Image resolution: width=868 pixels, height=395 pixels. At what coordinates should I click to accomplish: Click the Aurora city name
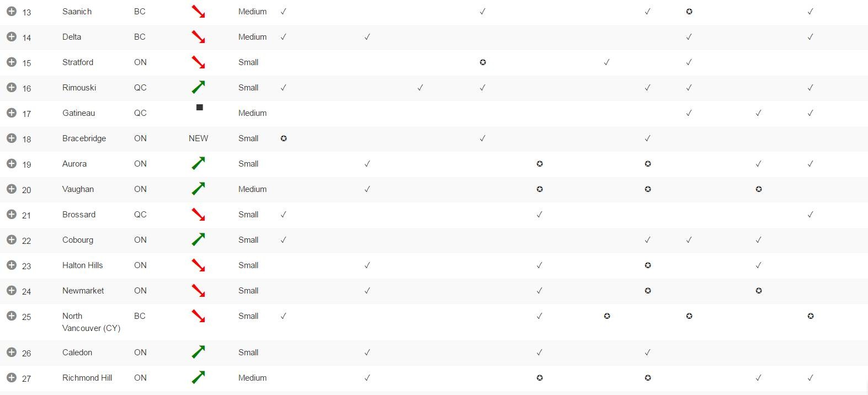[74, 164]
